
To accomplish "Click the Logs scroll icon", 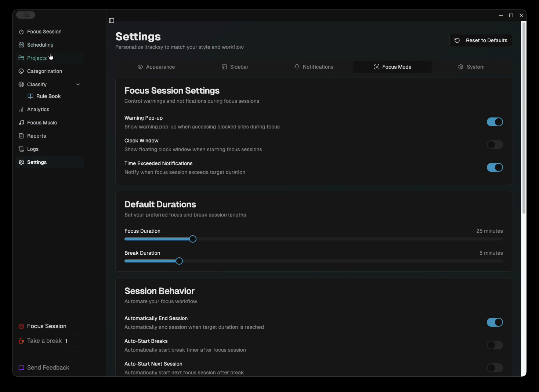I will (x=21, y=149).
